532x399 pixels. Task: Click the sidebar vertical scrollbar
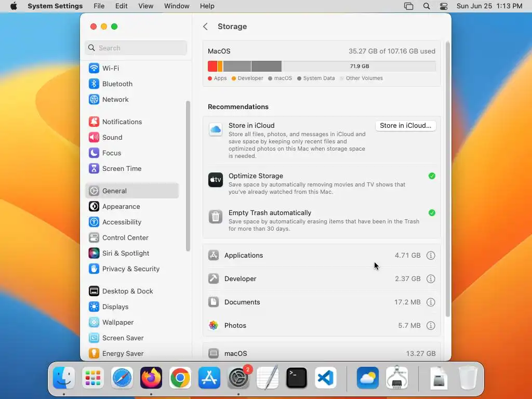pos(188,176)
